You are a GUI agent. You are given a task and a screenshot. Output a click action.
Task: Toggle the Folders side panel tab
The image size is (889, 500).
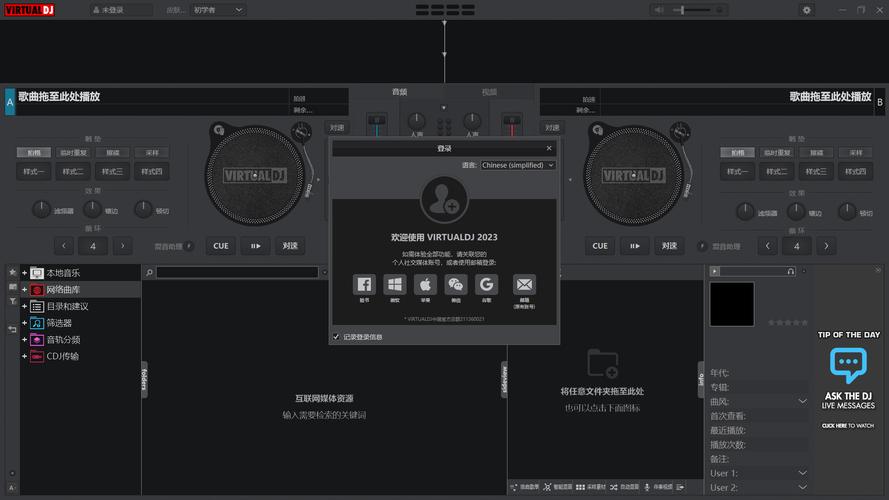tap(145, 379)
